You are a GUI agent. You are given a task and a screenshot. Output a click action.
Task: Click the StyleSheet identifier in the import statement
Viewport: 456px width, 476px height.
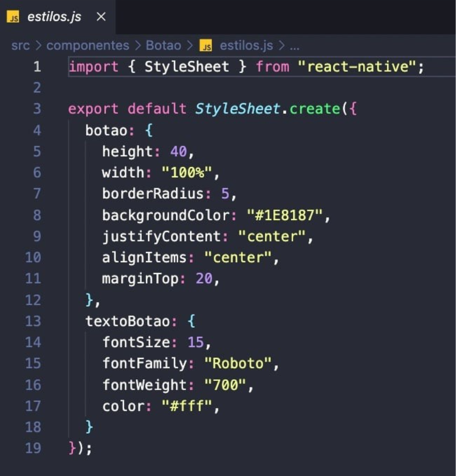click(186, 67)
